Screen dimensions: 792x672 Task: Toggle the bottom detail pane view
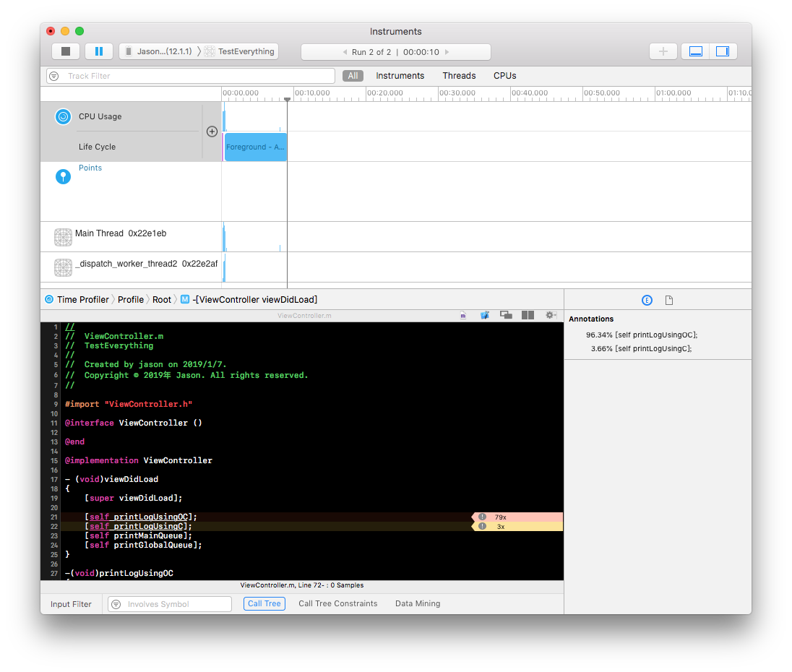(x=695, y=51)
